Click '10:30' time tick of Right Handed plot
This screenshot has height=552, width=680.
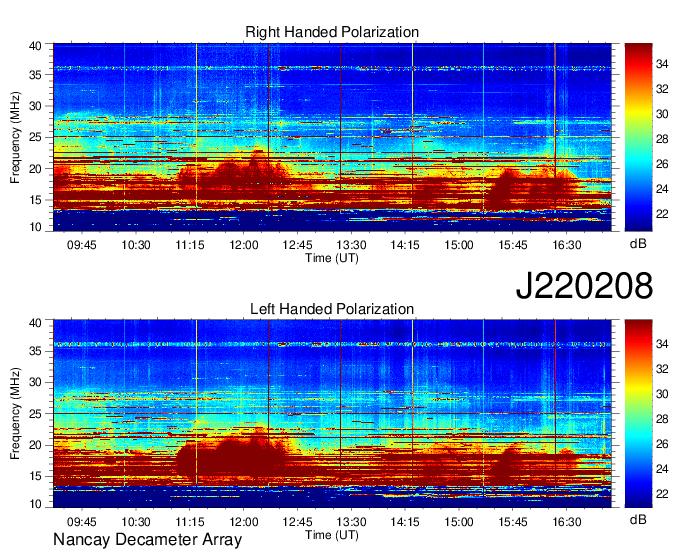(136, 245)
